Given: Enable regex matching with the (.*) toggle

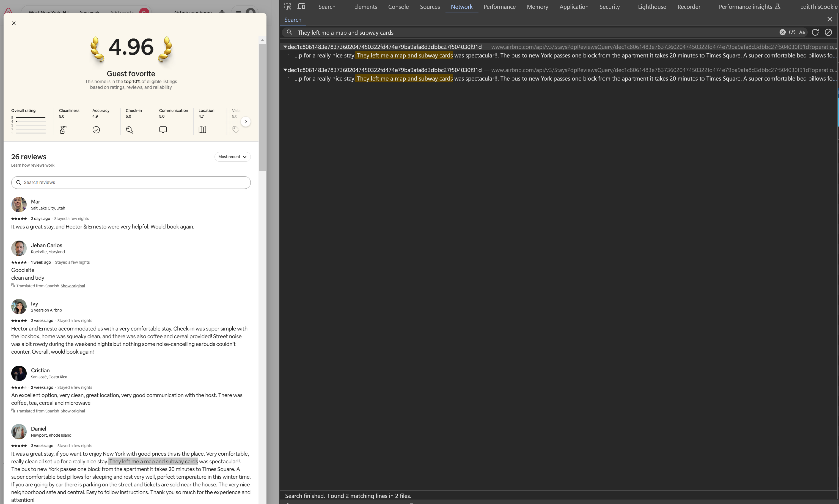Looking at the screenshot, I should click(793, 32).
